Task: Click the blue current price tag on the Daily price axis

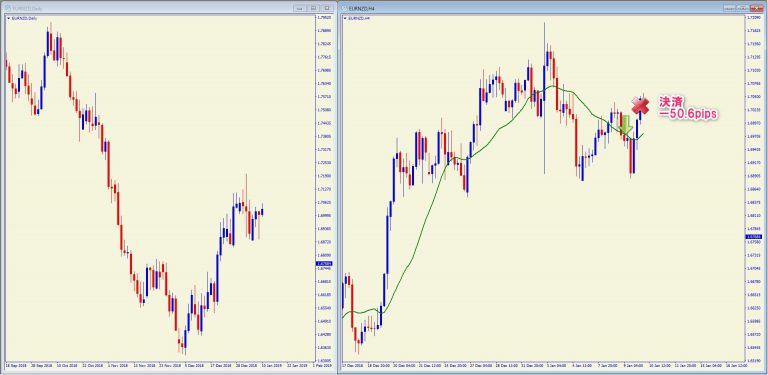Action: pos(324,263)
